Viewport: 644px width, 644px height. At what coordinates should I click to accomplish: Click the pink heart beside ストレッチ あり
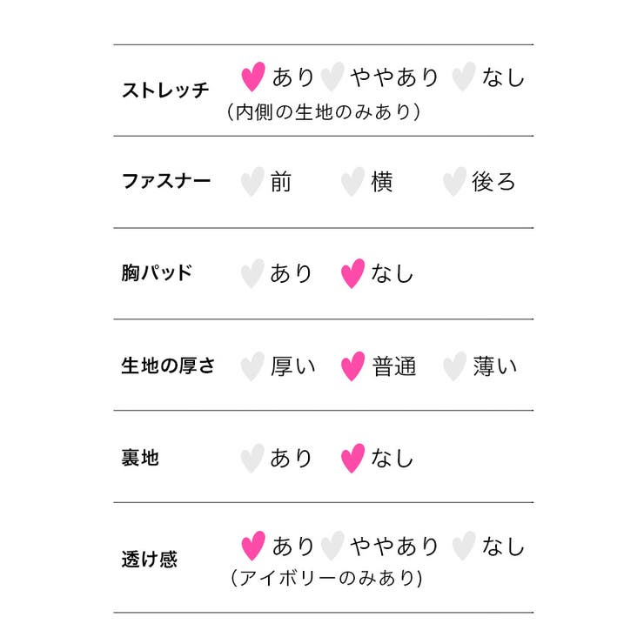253,77
